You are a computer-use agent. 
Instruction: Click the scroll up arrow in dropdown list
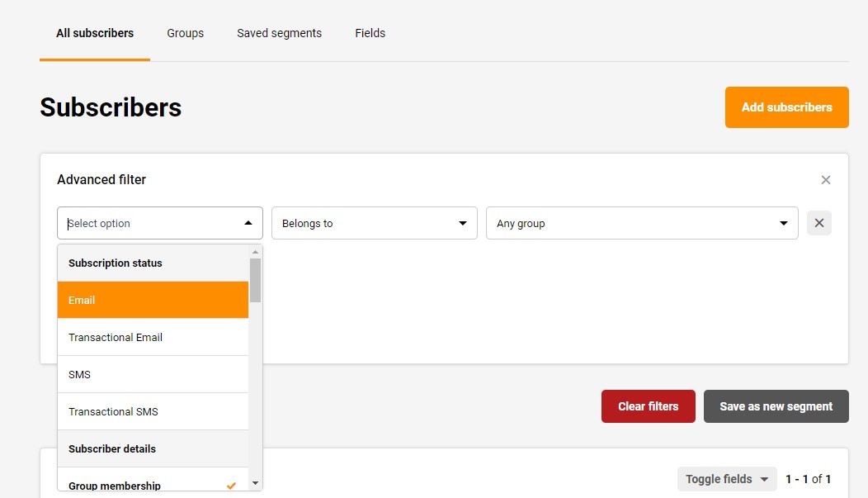[x=255, y=252]
